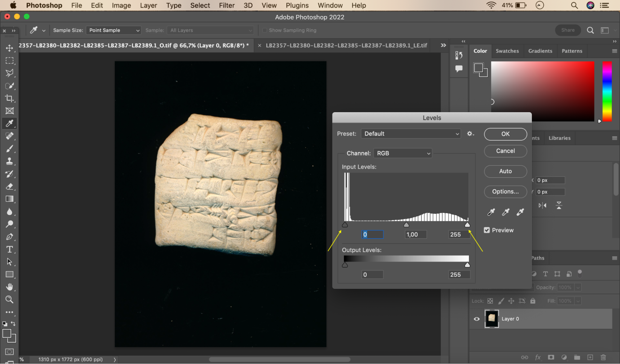
Task: Select the History Brush tool
Action: [x=9, y=174]
